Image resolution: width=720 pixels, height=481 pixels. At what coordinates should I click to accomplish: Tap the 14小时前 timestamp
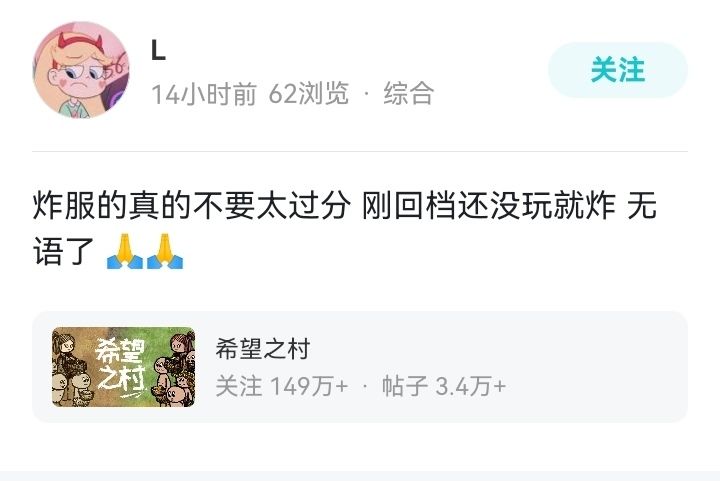203,94
